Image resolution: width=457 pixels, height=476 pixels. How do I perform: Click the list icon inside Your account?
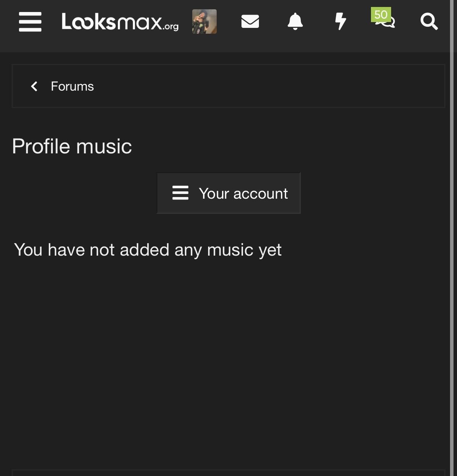[180, 193]
